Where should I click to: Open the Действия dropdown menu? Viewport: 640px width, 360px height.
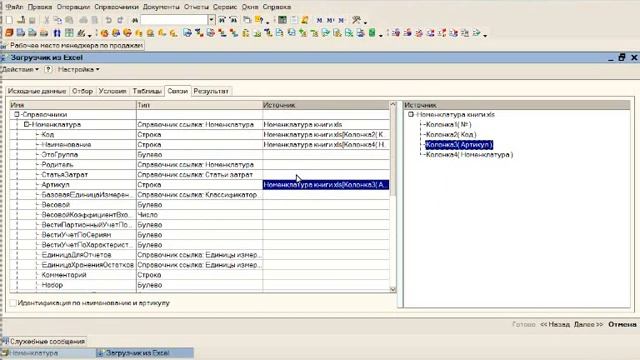pos(20,69)
